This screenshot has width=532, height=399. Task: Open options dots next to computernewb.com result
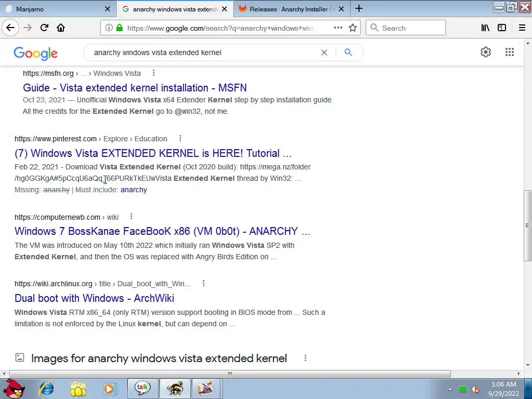pyautogui.click(x=131, y=217)
